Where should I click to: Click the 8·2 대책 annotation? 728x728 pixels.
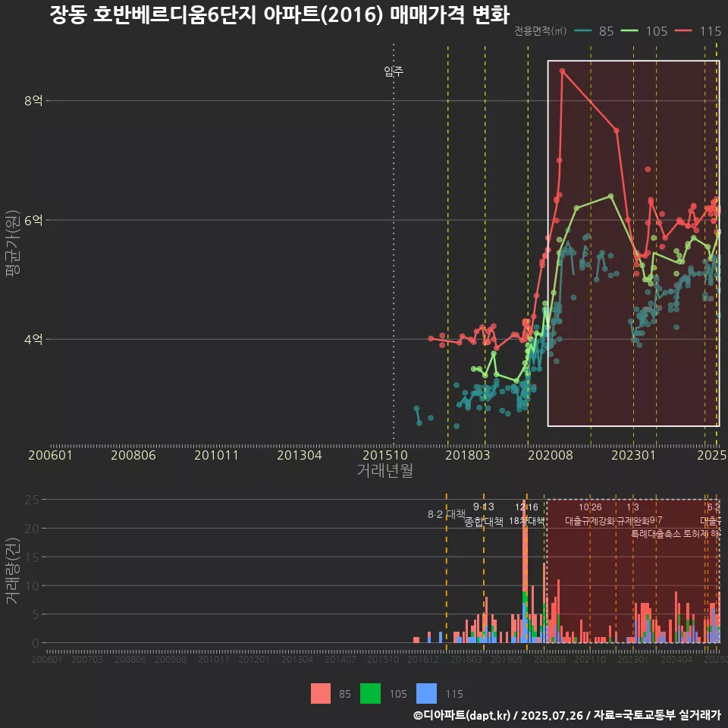pos(446,514)
